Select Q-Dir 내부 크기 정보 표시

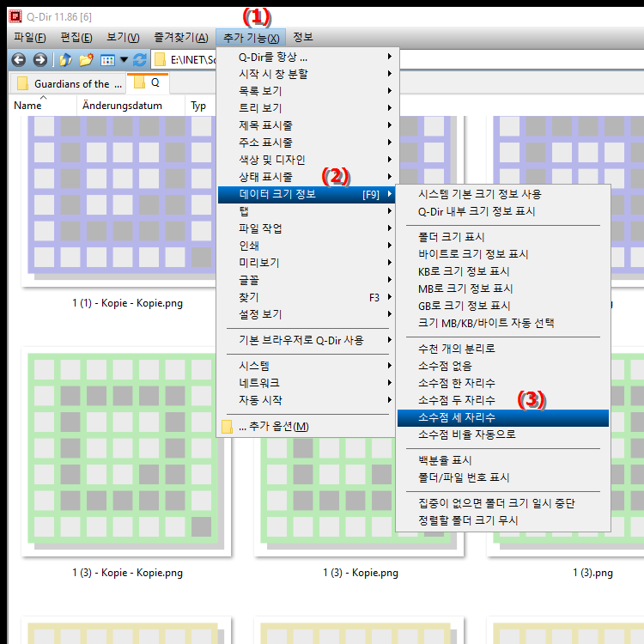click(x=503, y=211)
